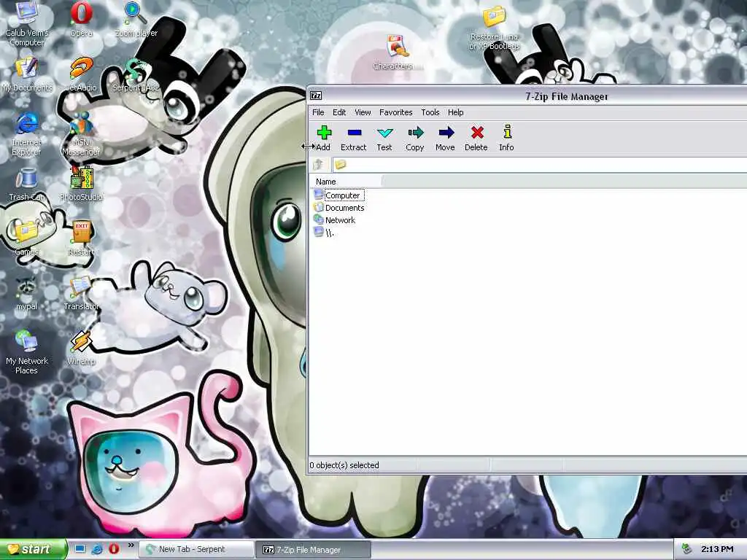Launch Opera from Quick Launch
The image size is (747, 560).
(114, 549)
